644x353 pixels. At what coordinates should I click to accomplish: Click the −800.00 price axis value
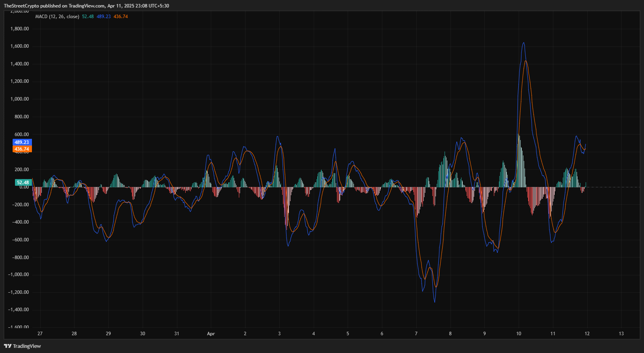coord(20,258)
